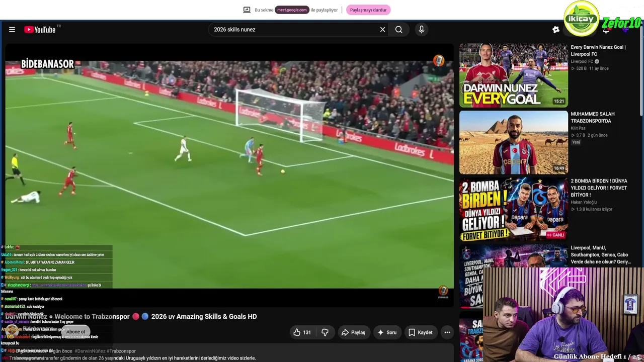Image resolution: width=644 pixels, height=362 pixels.
Task: Open more actions three-dot menu
Action: (x=447, y=332)
